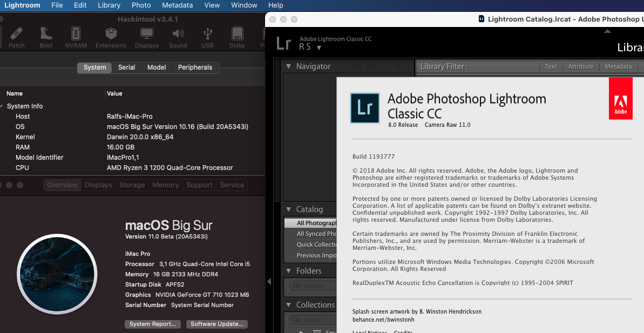This screenshot has width=644, height=333.
Task: Click the red Adobe logo badge
Action: (x=621, y=99)
